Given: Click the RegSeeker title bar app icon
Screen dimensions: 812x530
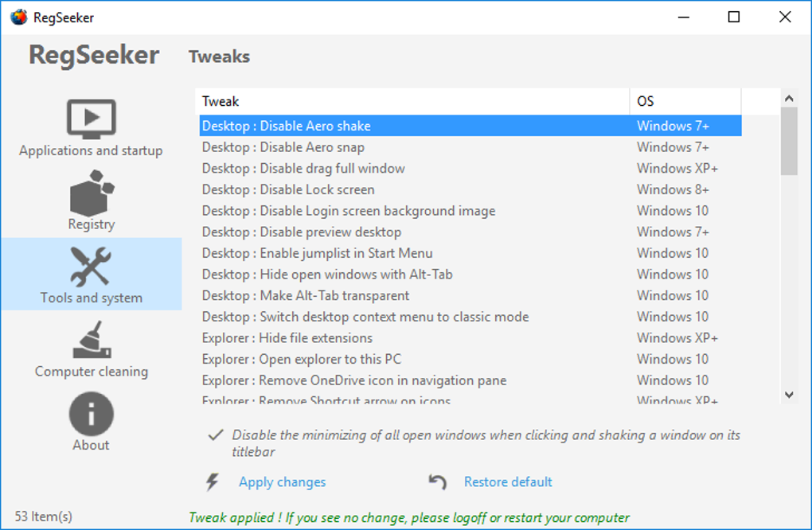Looking at the screenshot, I should [x=18, y=17].
